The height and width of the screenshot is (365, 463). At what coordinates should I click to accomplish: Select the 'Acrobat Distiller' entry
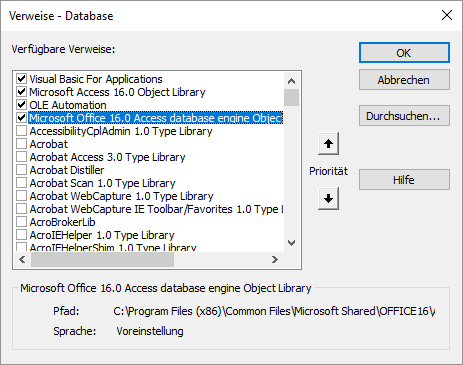(67, 170)
